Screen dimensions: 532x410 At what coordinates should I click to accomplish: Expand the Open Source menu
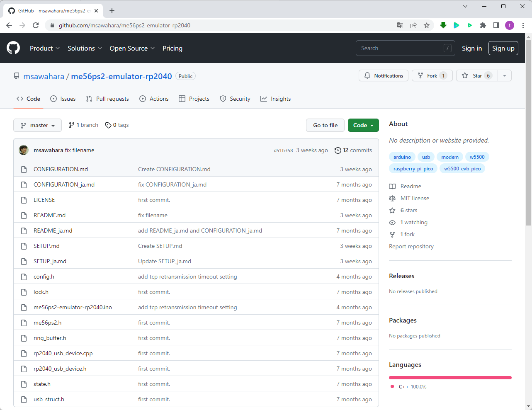click(x=132, y=48)
